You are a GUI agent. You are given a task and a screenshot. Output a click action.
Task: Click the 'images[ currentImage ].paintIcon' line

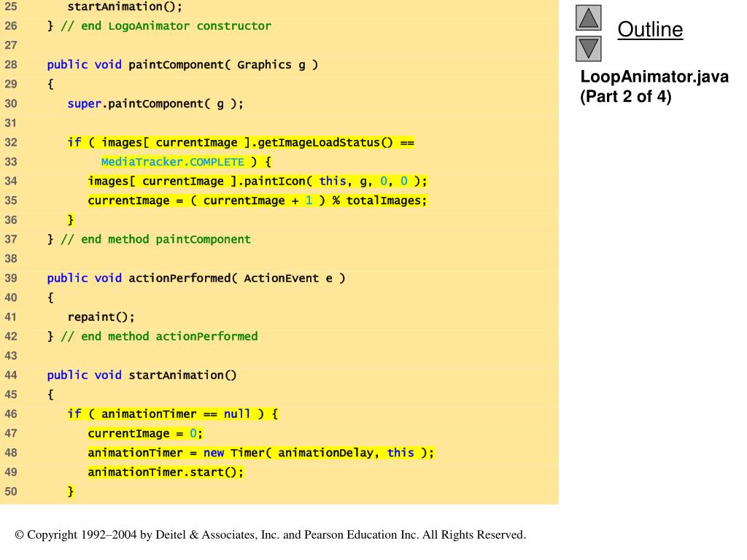coord(258,182)
